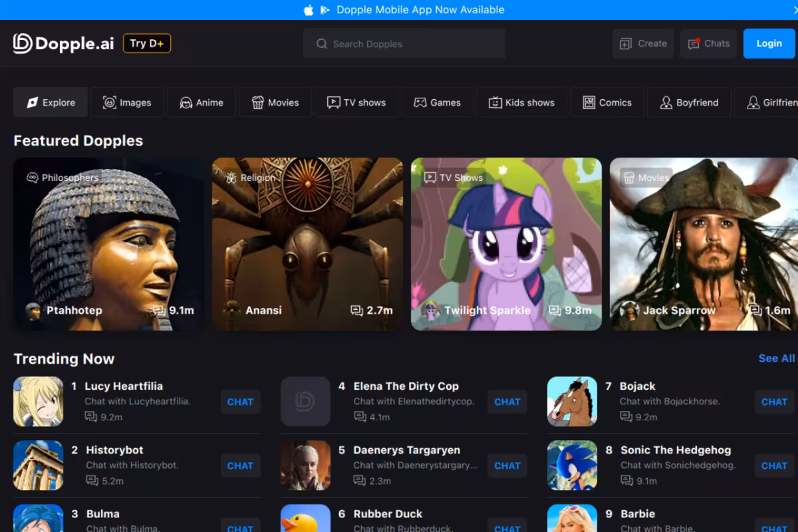This screenshot has width=798, height=532.
Task: Click the Apple icon in top banner
Action: pos(309,10)
